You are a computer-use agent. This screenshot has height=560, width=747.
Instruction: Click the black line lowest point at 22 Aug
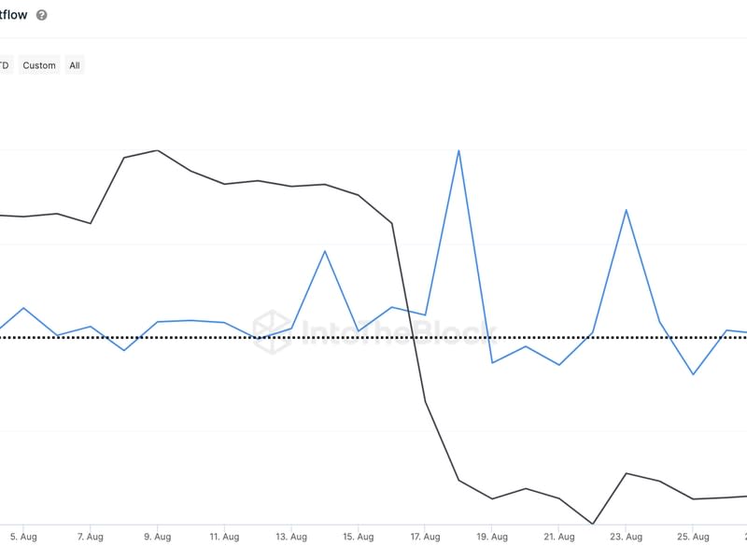click(592, 524)
